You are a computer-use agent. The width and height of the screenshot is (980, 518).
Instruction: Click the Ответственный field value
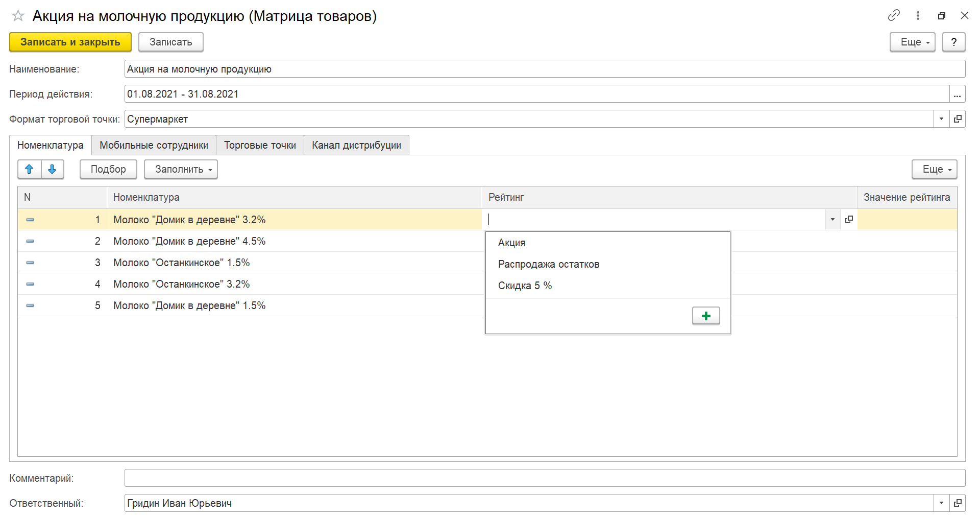529,503
